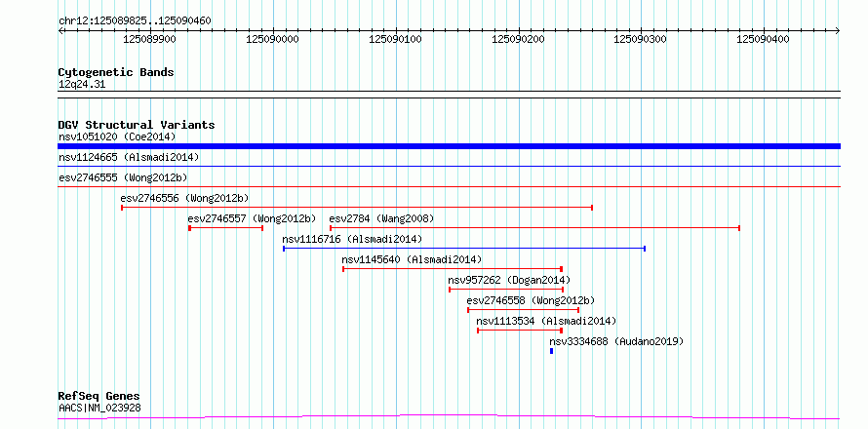The height and width of the screenshot is (429, 868).
Task: Click the nsv1124665 (Alsmadi2014) variant label
Action: pos(129,157)
